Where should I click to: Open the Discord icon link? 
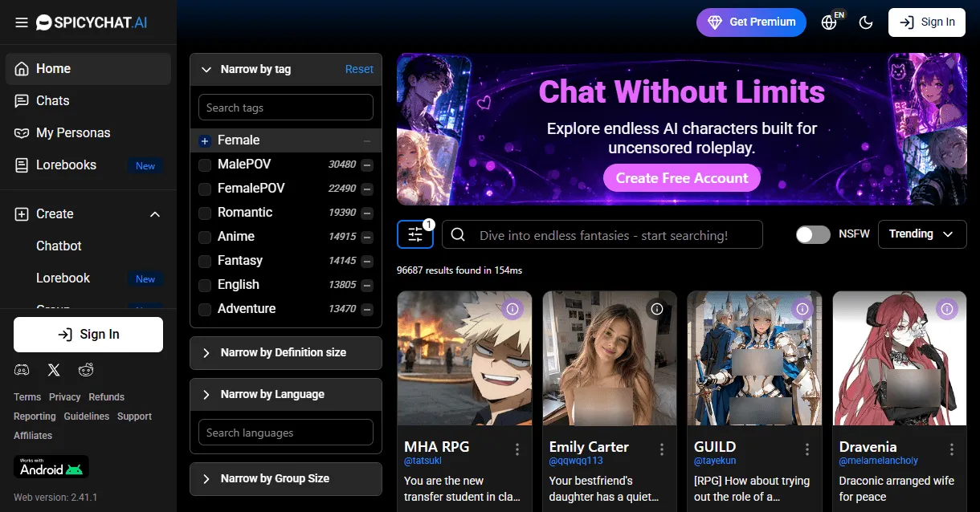pyautogui.click(x=22, y=370)
